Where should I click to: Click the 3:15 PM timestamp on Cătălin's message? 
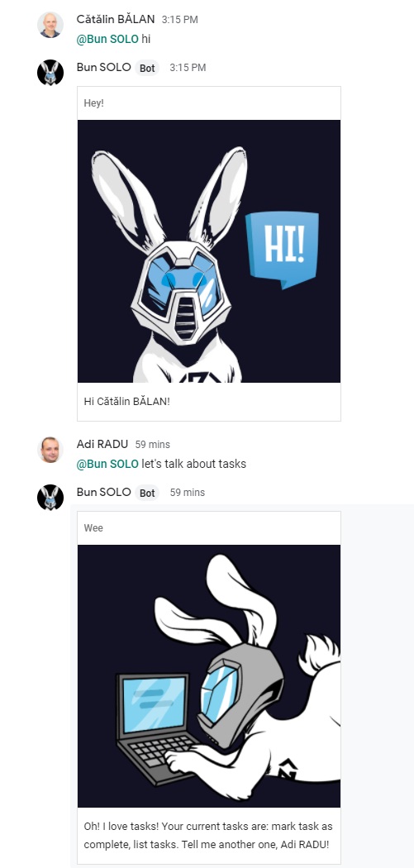[x=180, y=19]
